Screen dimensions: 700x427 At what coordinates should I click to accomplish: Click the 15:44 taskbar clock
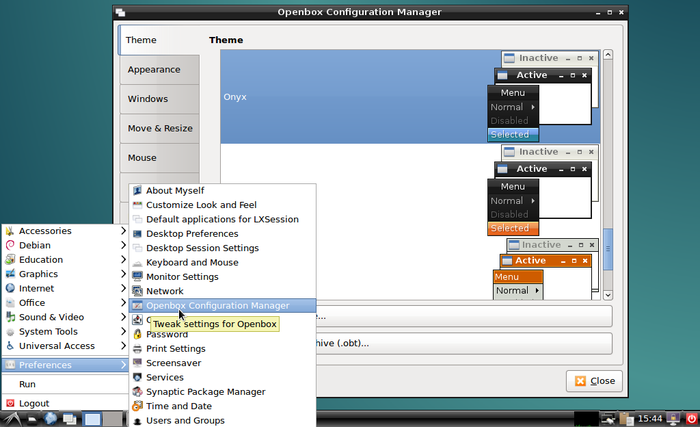[x=650, y=419]
